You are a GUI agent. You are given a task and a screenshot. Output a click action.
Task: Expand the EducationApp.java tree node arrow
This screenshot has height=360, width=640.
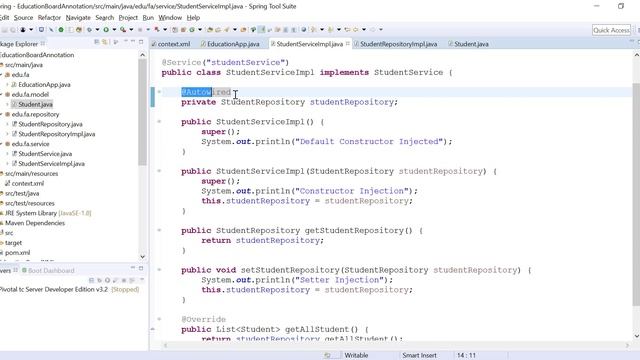[x=7, y=84]
